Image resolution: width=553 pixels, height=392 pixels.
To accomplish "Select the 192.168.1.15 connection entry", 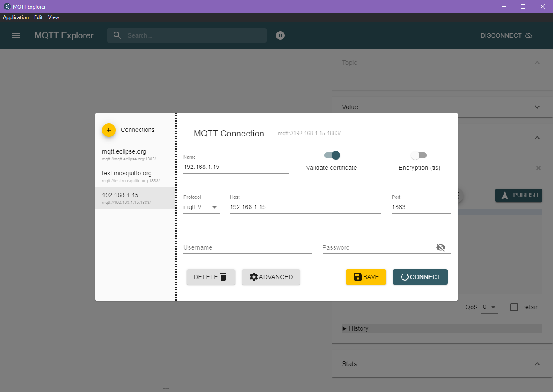I will (x=135, y=198).
